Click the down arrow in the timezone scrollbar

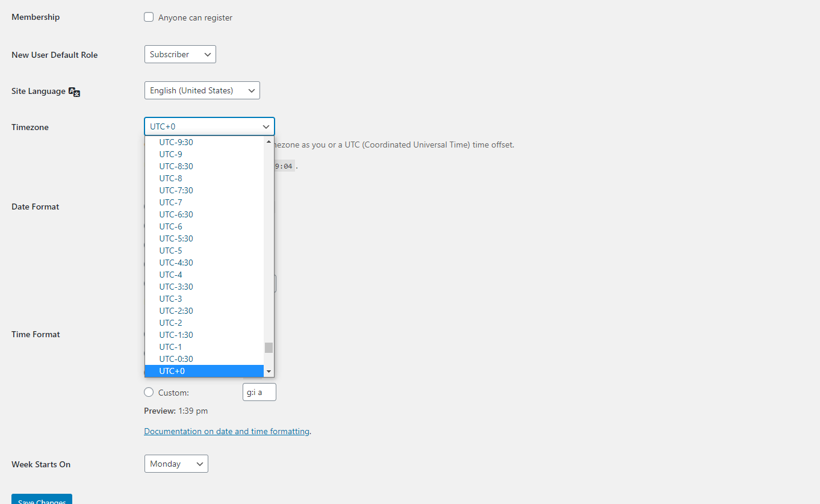tap(269, 372)
